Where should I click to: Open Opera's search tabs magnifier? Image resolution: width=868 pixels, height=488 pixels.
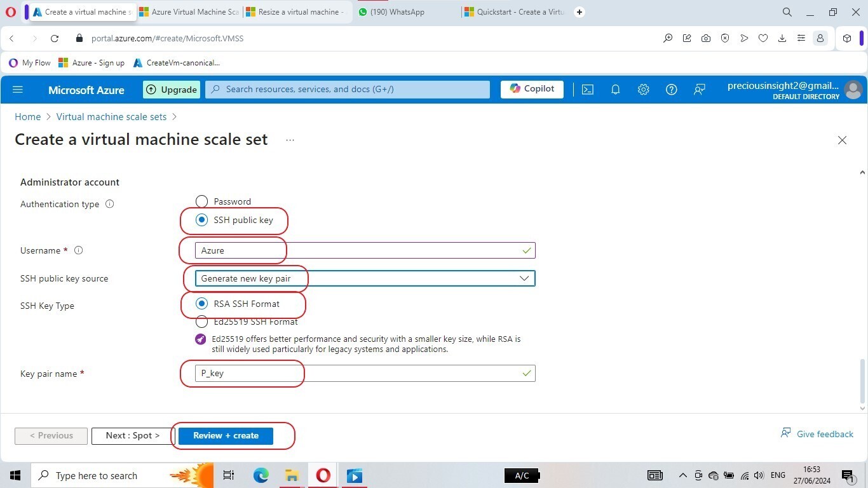pyautogui.click(x=787, y=12)
